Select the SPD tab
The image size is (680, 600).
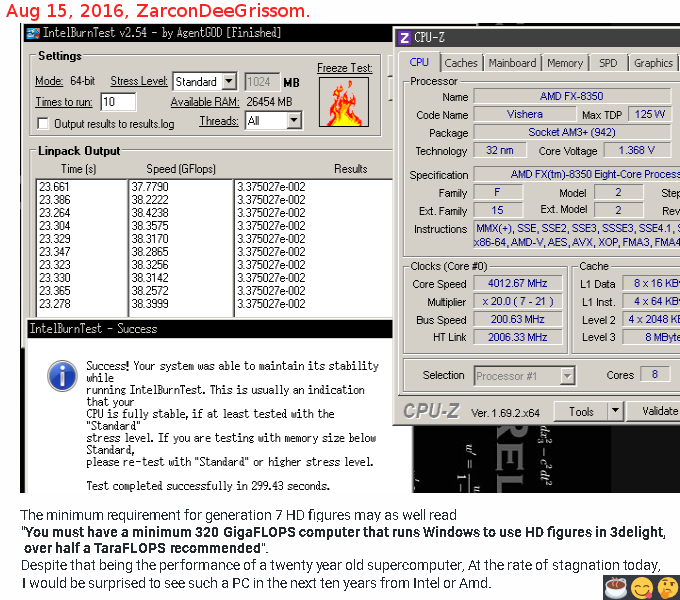click(x=608, y=63)
